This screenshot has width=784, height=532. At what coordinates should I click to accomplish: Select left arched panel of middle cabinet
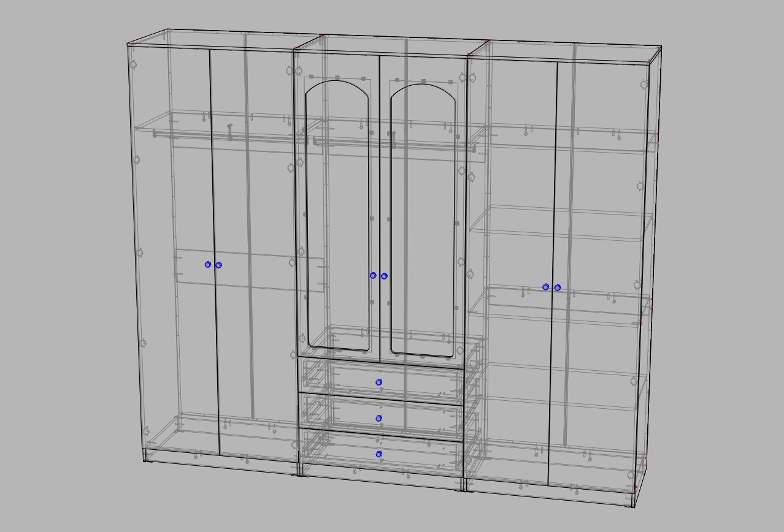[338, 215]
